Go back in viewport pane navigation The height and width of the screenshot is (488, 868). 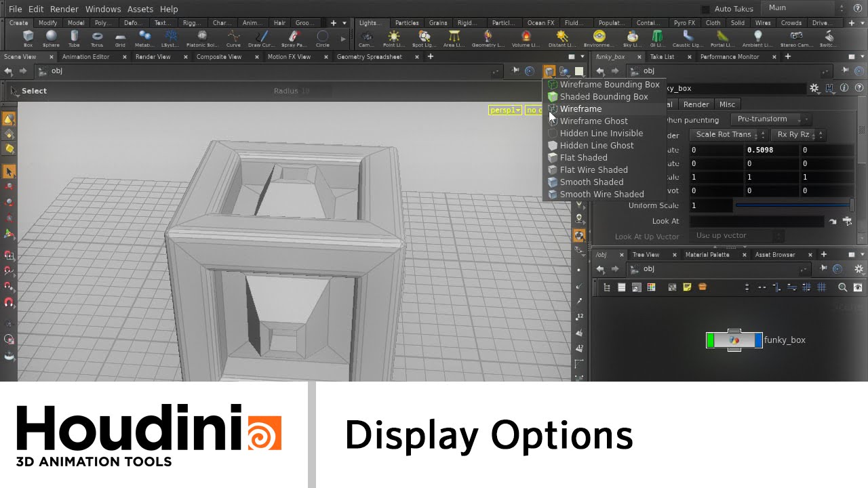pyautogui.click(x=8, y=70)
